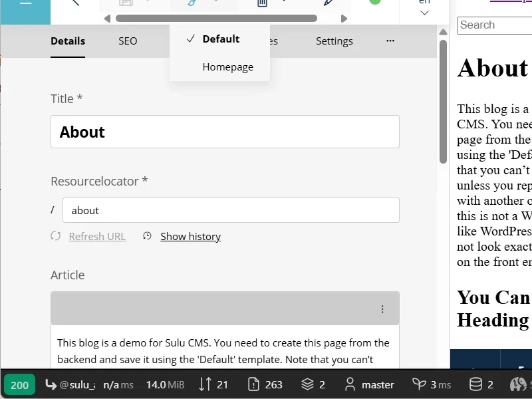This screenshot has width=532, height=399.
Task: Click the 200 status code badge
Action: click(19, 384)
